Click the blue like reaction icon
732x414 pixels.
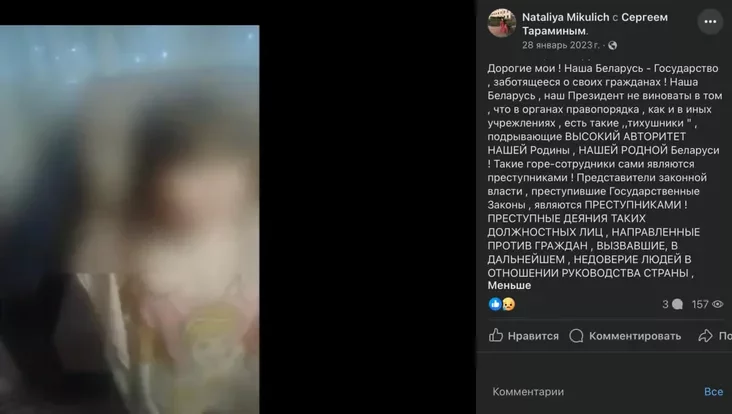click(495, 304)
